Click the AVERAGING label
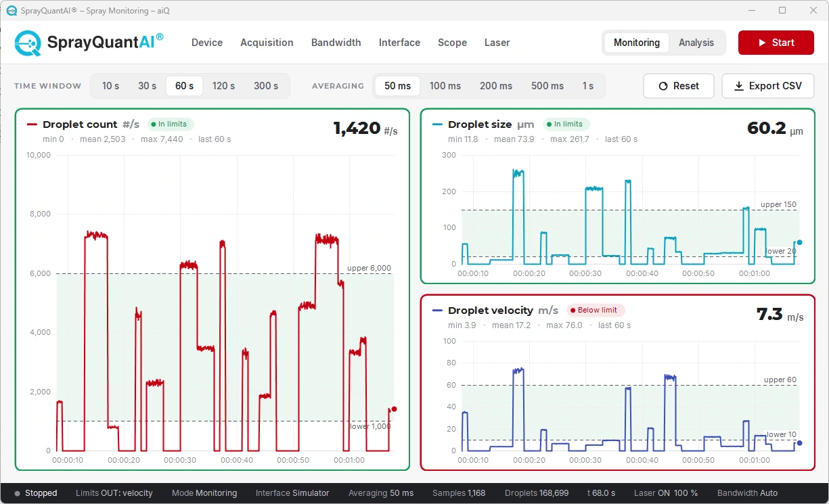This screenshot has width=829, height=504. click(x=338, y=86)
